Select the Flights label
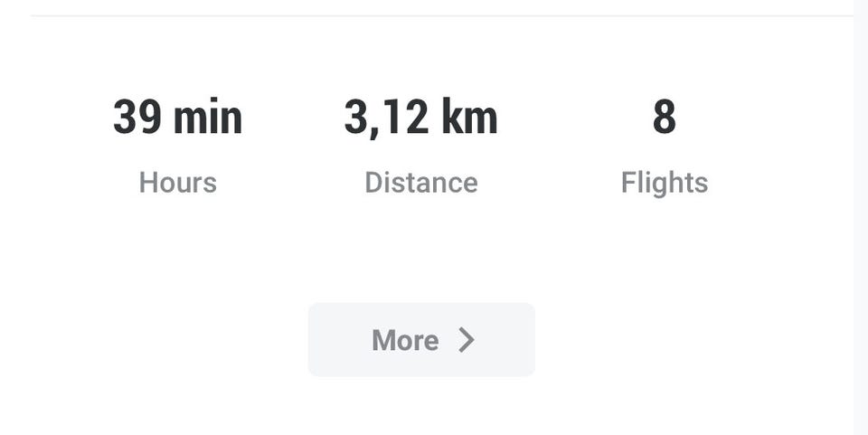The width and height of the screenshot is (868, 435). point(664,183)
